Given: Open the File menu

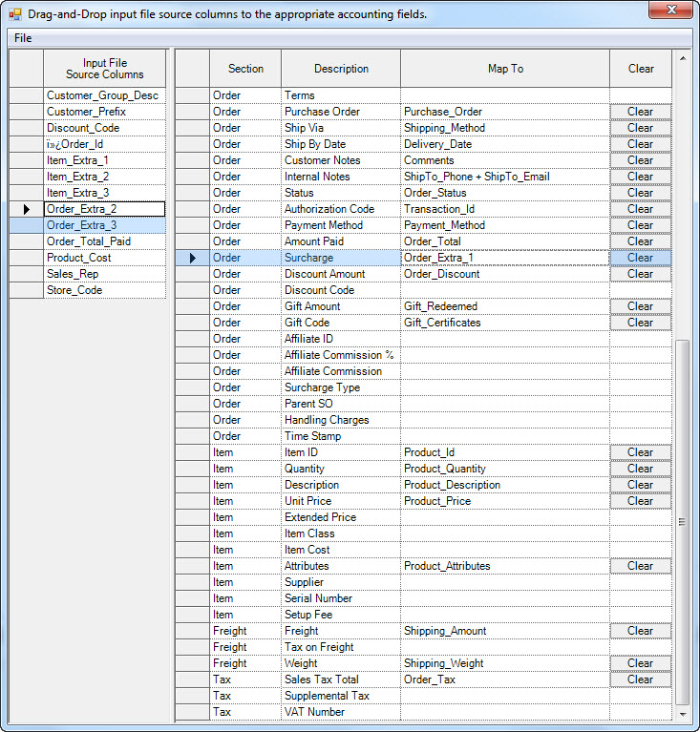Looking at the screenshot, I should pos(23,38).
